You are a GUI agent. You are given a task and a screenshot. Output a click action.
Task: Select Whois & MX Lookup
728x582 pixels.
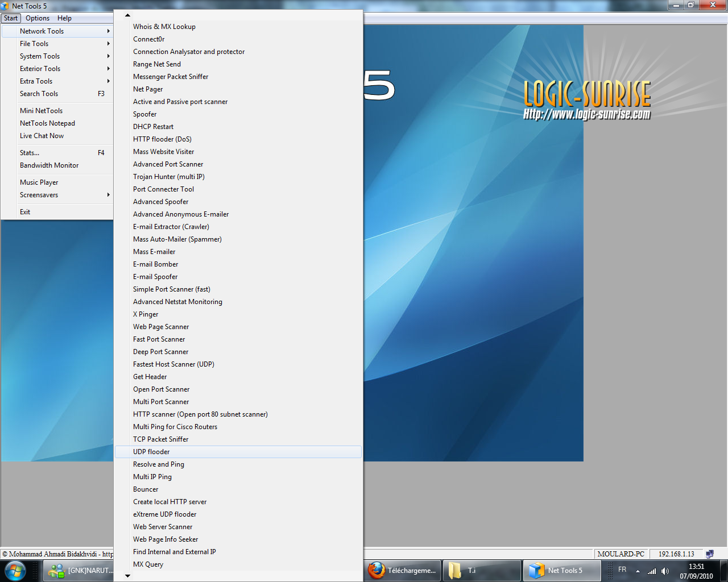point(238,27)
